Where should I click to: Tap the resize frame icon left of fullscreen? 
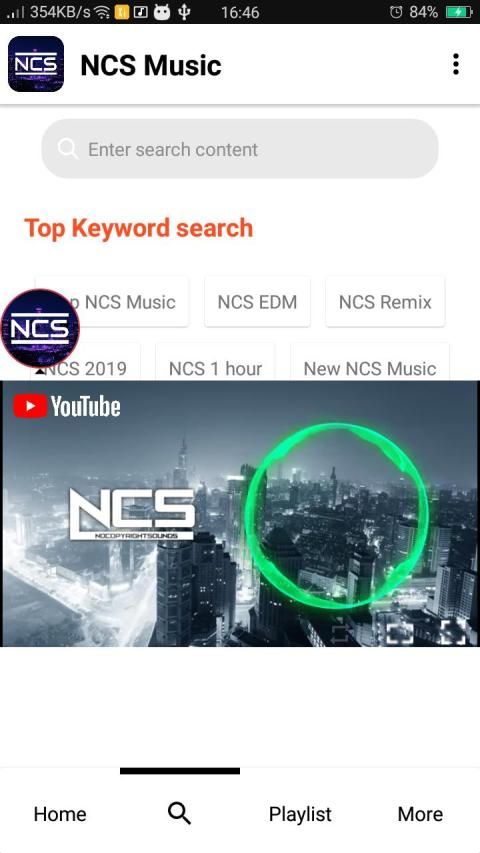click(400, 633)
